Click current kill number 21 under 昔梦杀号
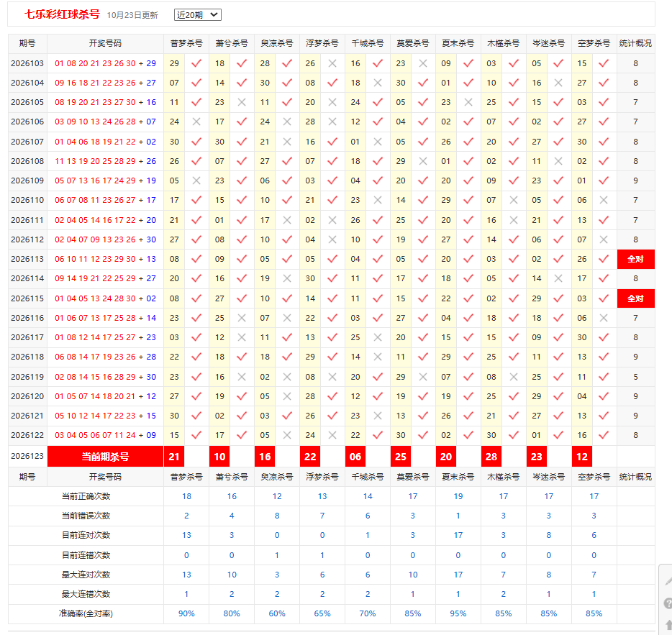The width and height of the screenshot is (672, 635). [174, 457]
